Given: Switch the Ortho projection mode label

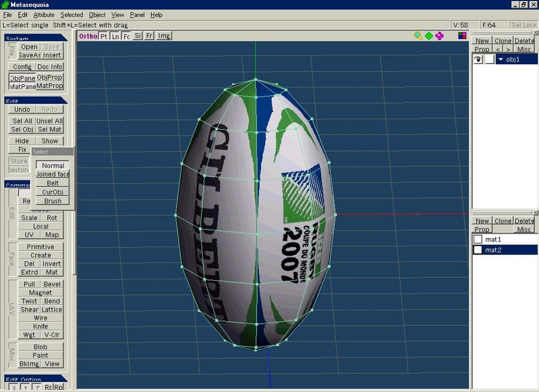Looking at the screenshot, I should tap(88, 36).
